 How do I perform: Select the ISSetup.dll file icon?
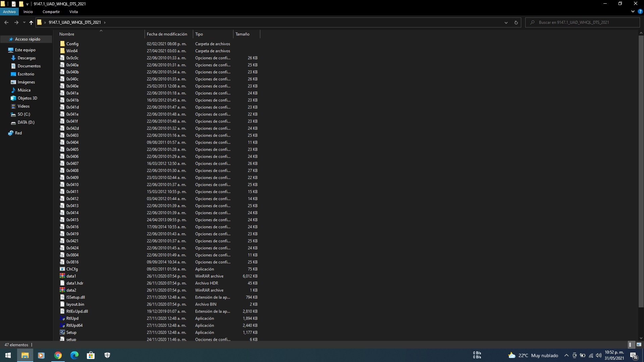pyautogui.click(x=62, y=297)
